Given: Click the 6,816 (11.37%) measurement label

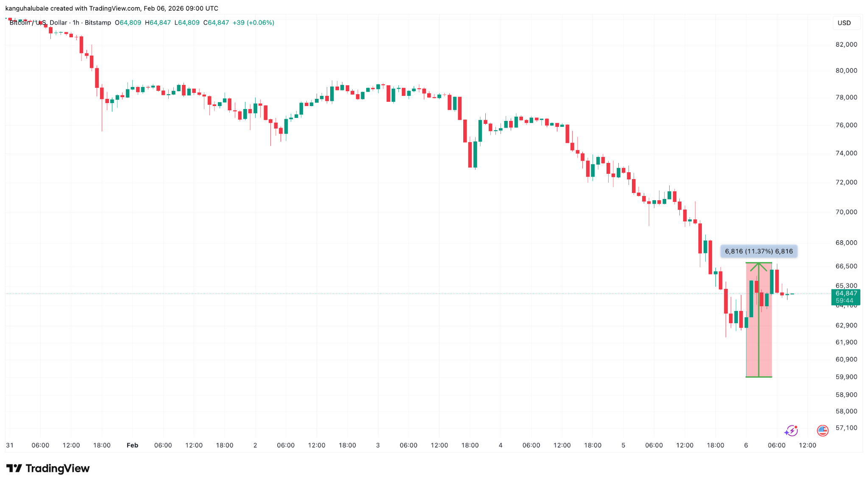Looking at the screenshot, I should click(759, 251).
